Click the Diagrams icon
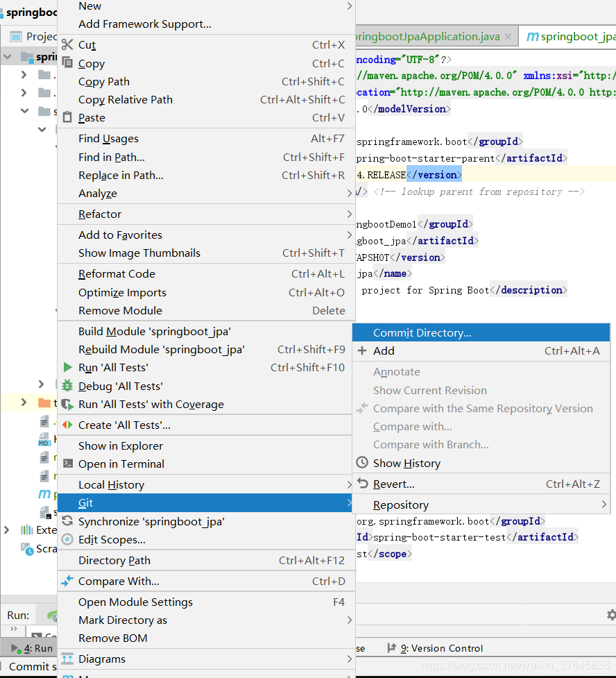 pyautogui.click(x=67, y=659)
